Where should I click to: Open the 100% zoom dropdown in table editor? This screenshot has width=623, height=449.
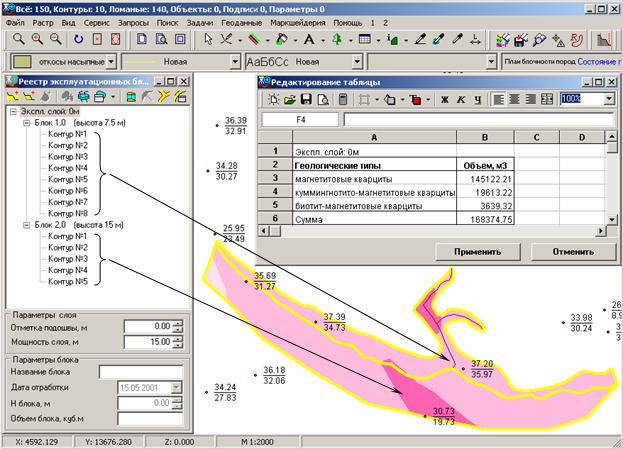pos(609,100)
